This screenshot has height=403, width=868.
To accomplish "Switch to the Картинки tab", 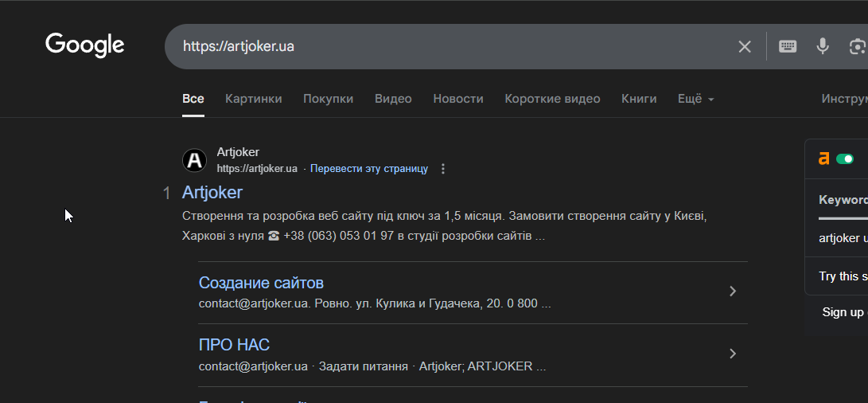I will click(254, 99).
